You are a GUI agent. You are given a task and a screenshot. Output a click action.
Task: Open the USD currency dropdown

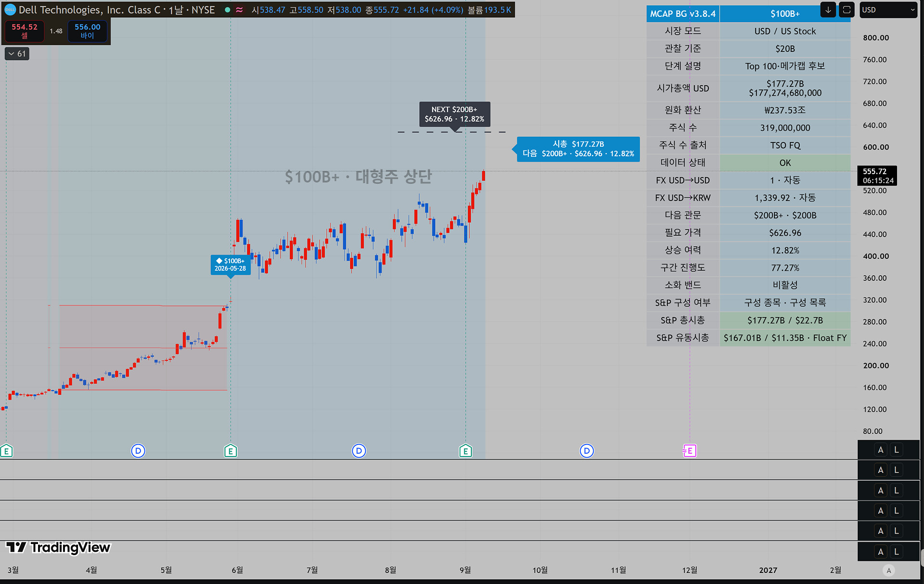(888, 10)
